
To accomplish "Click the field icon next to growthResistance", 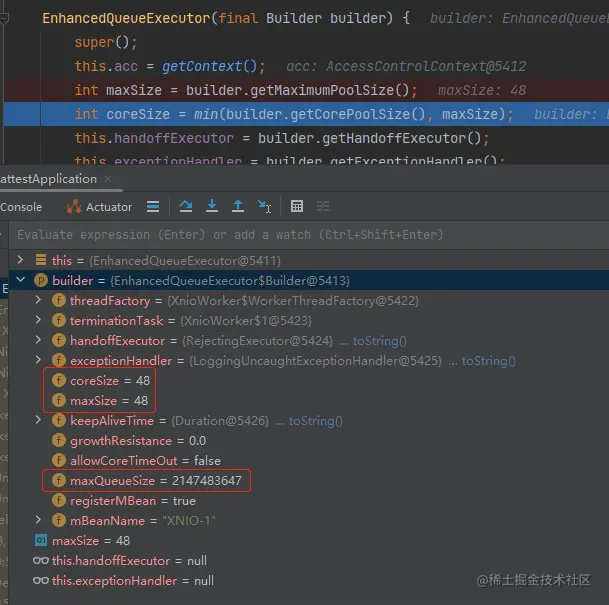I will click(x=59, y=440).
